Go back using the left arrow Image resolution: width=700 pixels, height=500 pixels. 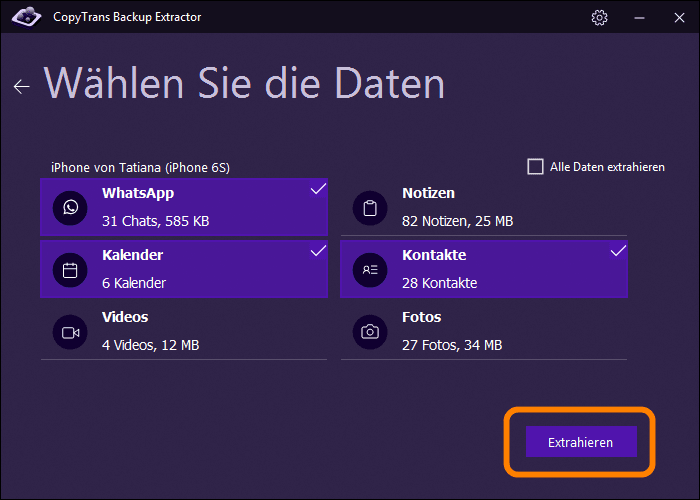pyautogui.click(x=21, y=86)
